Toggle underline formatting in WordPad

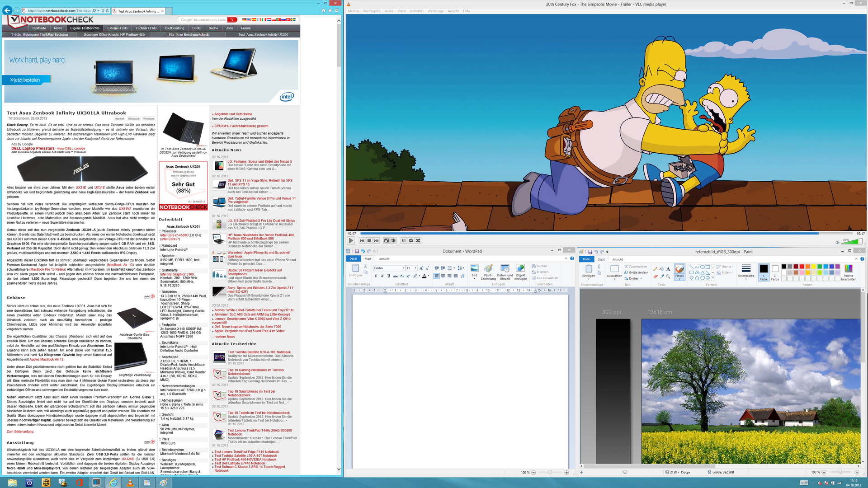pos(388,276)
